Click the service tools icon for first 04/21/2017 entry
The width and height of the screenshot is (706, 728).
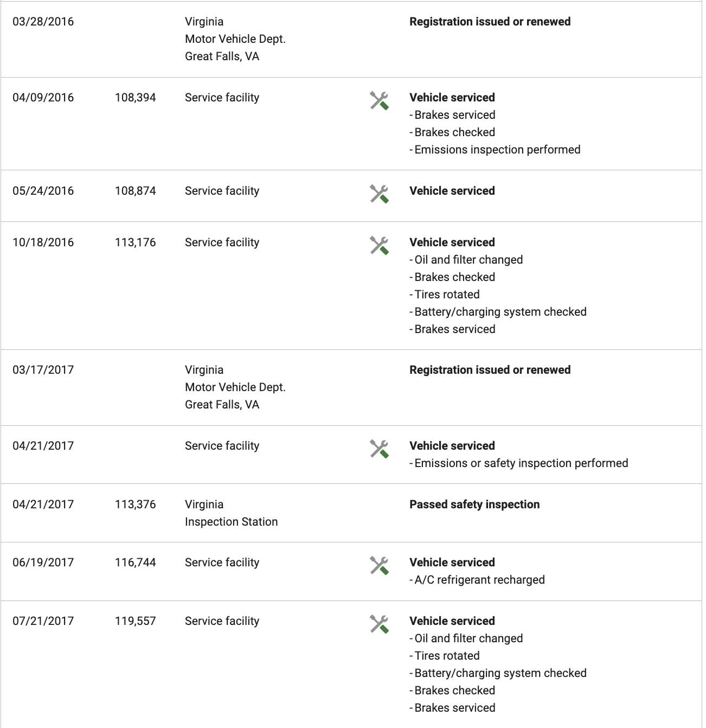[x=379, y=449]
